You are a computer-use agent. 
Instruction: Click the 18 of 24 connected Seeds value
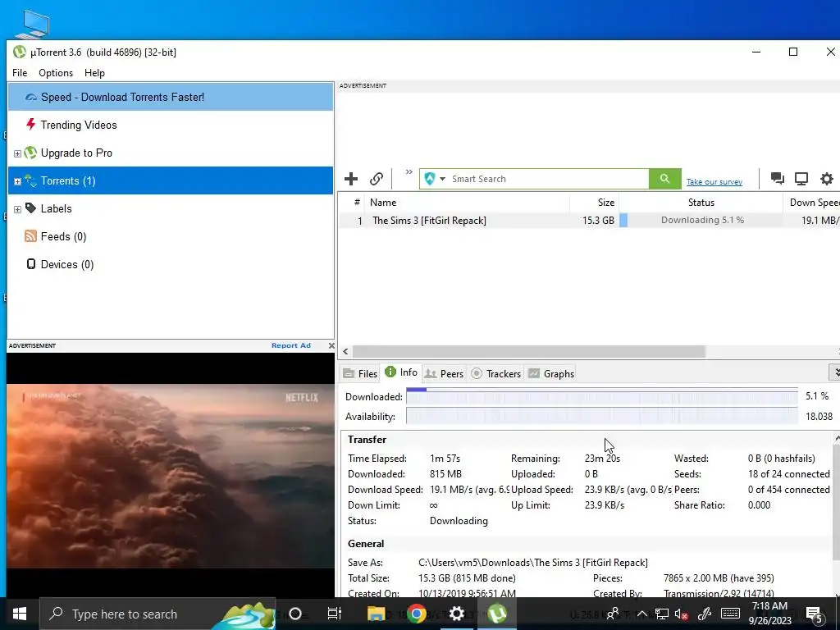click(x=788, y=474)
